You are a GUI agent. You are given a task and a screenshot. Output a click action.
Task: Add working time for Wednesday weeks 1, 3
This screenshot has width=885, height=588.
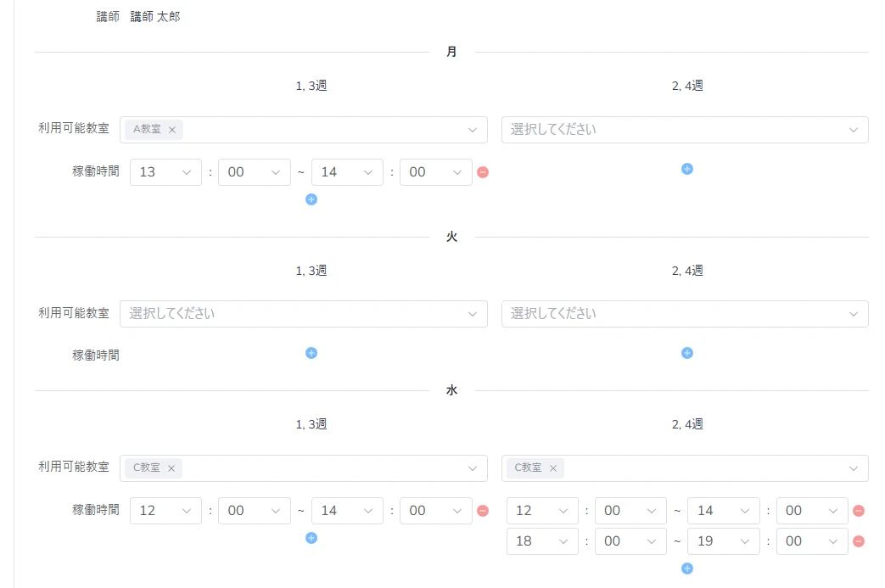pos(311,538)
